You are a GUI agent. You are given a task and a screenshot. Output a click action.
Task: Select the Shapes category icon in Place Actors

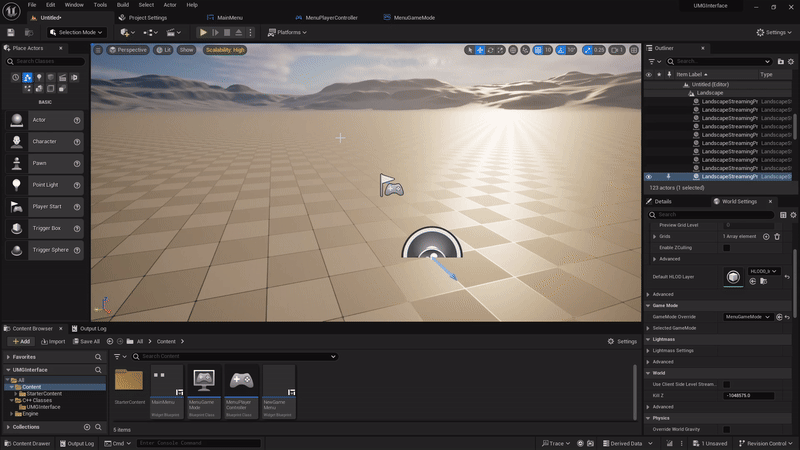pyautogui.click(x=51, y=78)
